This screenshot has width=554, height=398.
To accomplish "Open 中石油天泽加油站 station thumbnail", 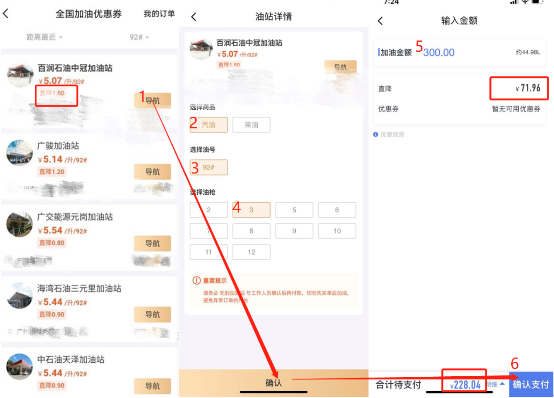I will click(x=20, y=367).
